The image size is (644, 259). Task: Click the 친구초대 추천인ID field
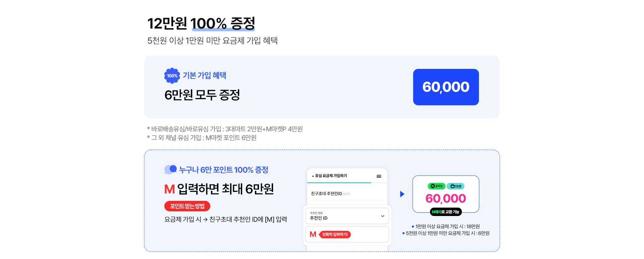[x=347, y=194]
